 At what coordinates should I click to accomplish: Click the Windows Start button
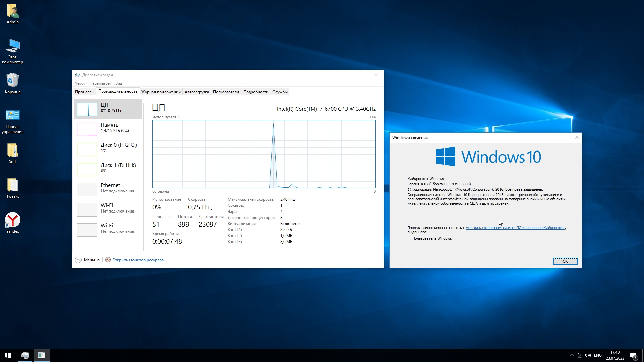tap(8, 355)
